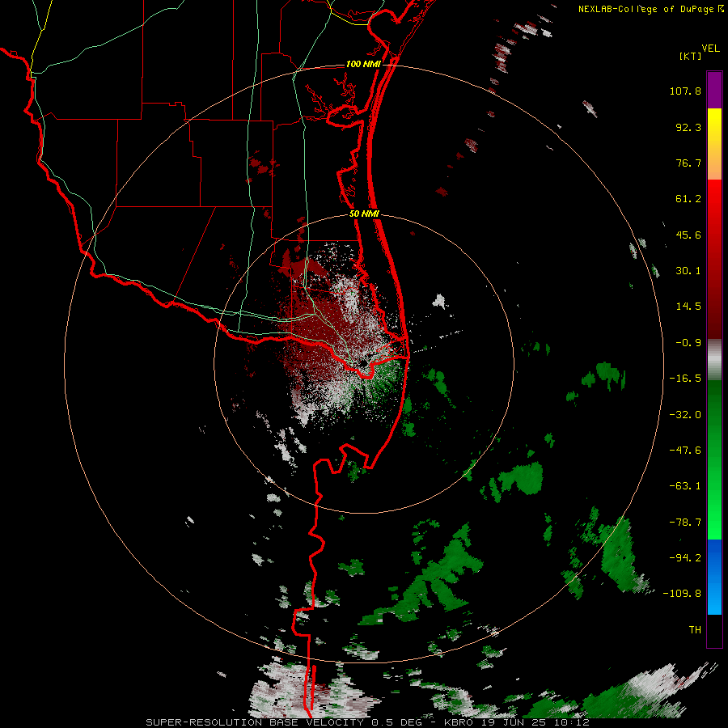Click the bright red color bar segment

click(x=714, y=198)
